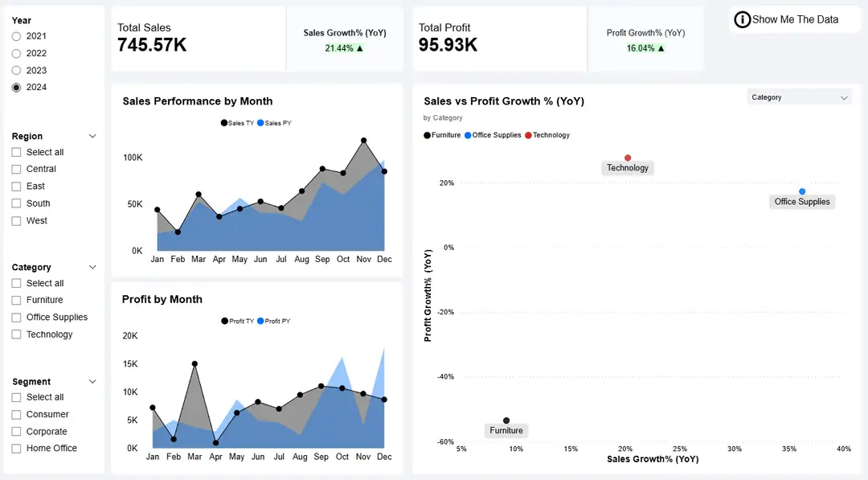The image size is (868, 480).
Task: Toggle the Technology legend dot
Action: (x=526, y=135)
